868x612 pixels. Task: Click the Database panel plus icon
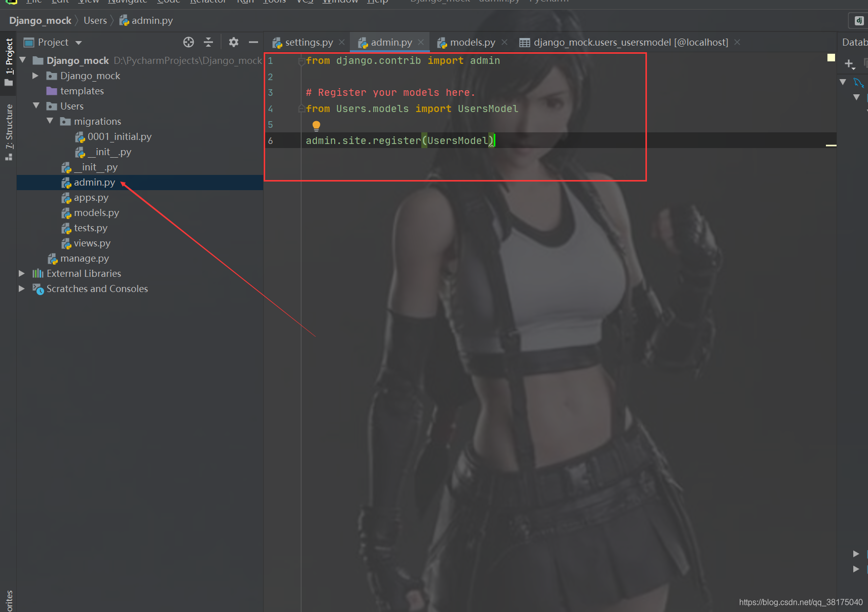[849, 64]
